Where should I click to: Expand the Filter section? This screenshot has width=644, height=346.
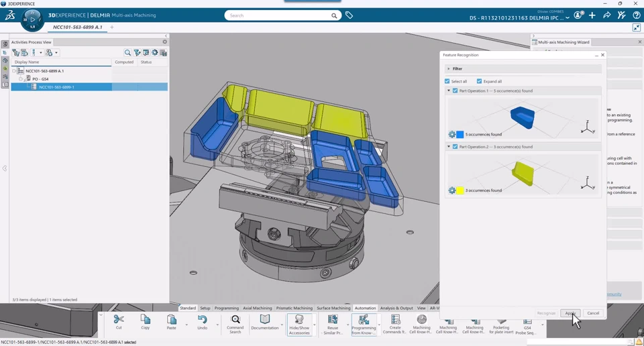click(449, 68)
